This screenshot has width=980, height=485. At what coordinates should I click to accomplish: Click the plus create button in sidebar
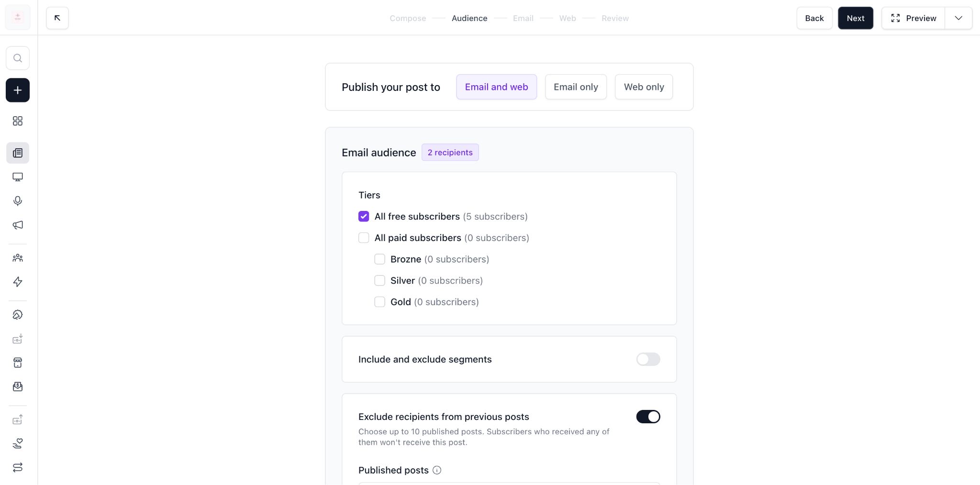click(x=18, y=90)
